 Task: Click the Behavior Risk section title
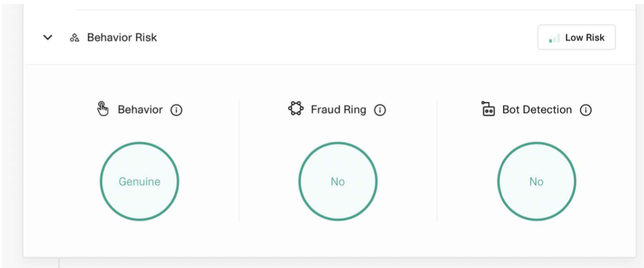coord(122,38)
